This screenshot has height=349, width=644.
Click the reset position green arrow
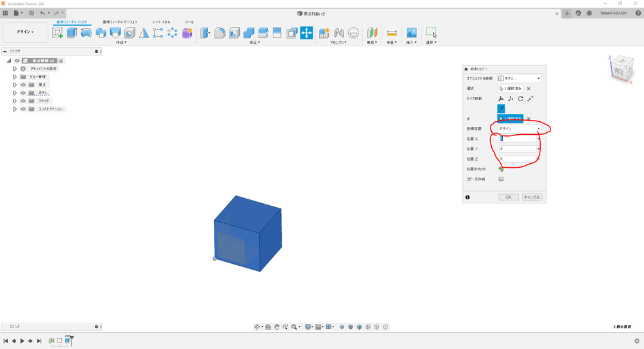coord(501,169)
